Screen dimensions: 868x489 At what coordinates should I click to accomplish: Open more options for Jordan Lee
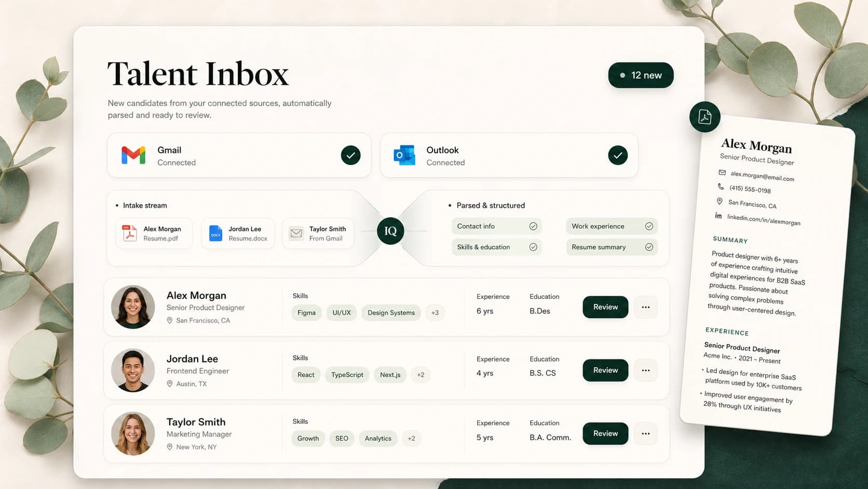click(x=646, y=371)
